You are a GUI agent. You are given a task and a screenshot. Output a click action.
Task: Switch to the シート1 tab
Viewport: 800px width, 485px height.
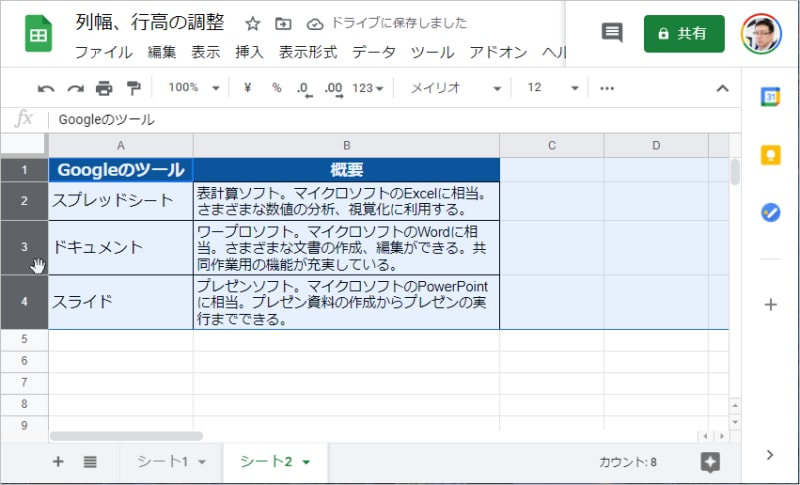tap(163, 462)
